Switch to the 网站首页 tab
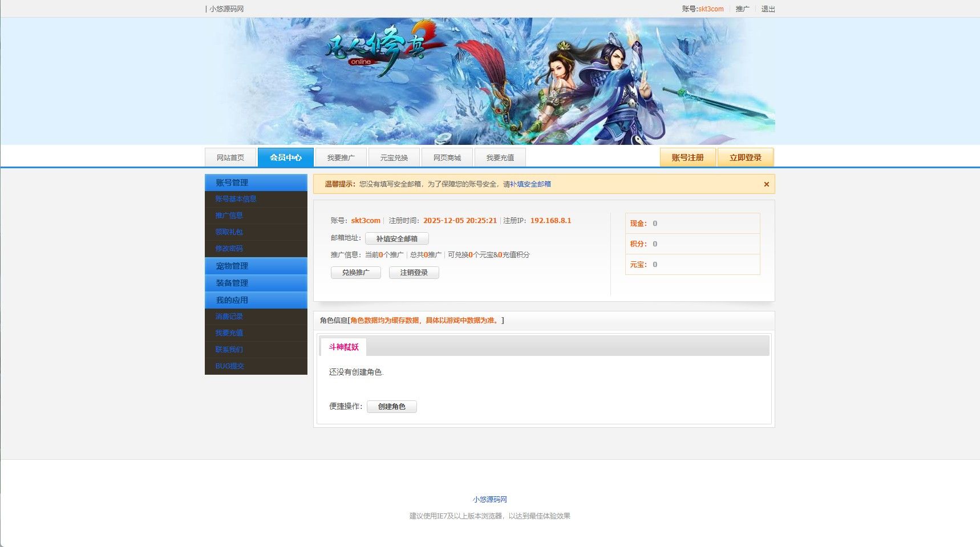The width and height of the screenshot is (980, 547). click(230, 157)
